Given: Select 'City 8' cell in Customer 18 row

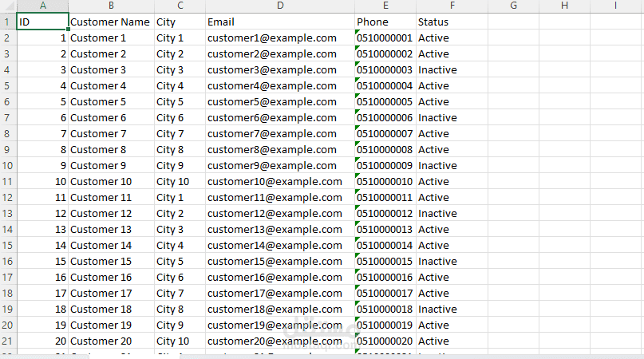Looking at the screenshot, I should coord(180,309).
